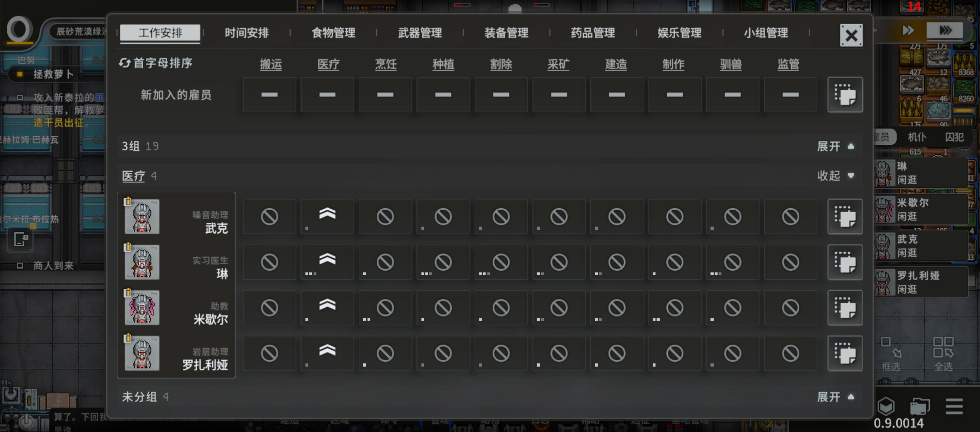
Task: Click 全选 select-all icon
Action: [x=943, y=354]
